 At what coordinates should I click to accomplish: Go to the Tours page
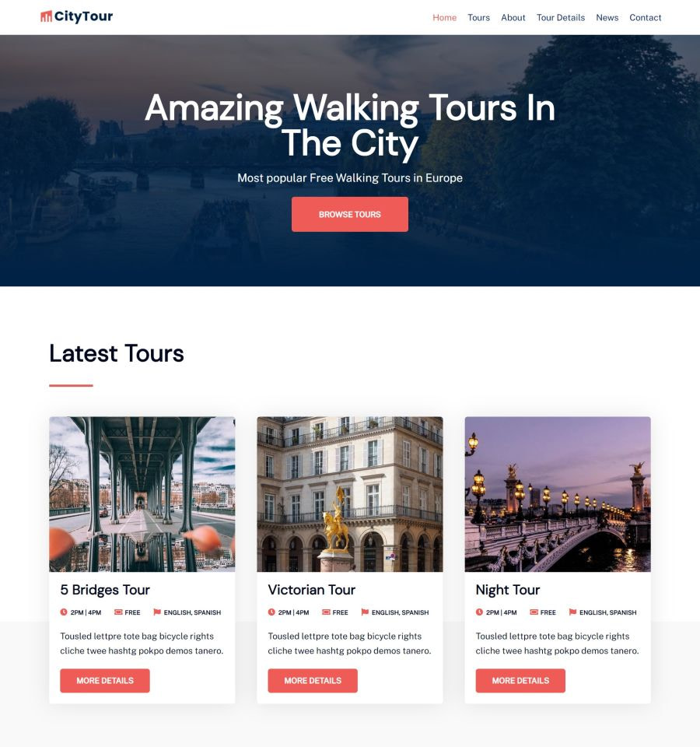(478, 18)
